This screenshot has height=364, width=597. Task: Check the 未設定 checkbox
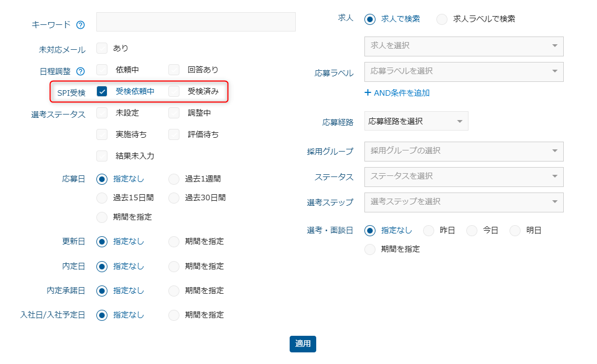coord(102,113)
